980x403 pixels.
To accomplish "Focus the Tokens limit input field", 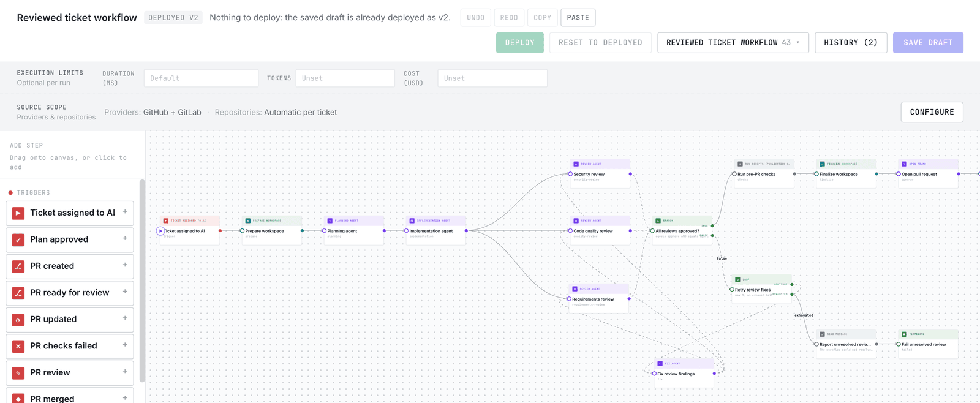I will [x=345, y=78].
